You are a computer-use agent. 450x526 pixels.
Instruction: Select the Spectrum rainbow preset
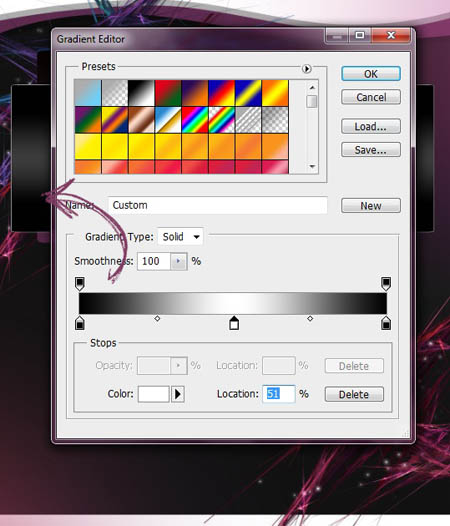[195, 120]
